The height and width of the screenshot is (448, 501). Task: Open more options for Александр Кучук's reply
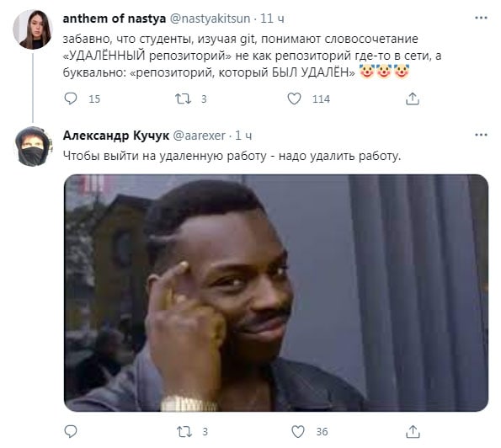point(481,135)
